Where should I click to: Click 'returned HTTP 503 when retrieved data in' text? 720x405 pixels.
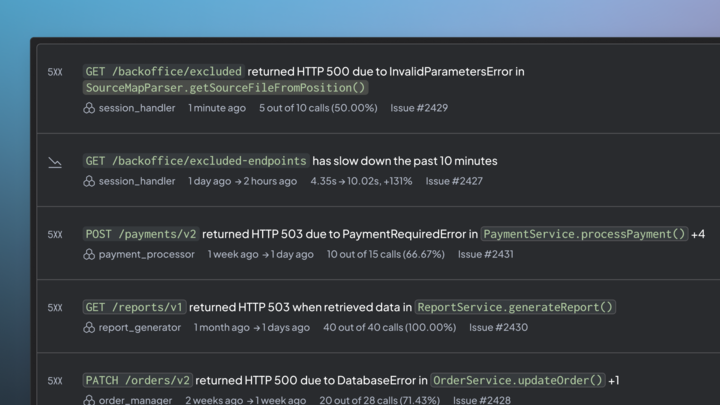click(x=300, y=307)
